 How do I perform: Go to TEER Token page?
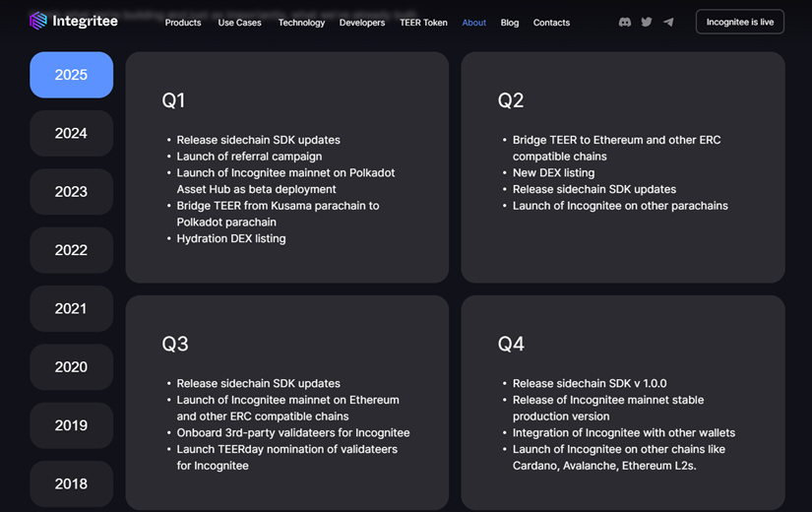(423, 23)
